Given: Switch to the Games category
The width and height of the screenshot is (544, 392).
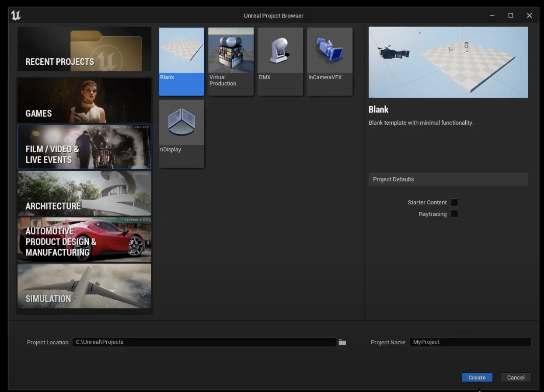Looking at the screenshot, I should point(84,101).
